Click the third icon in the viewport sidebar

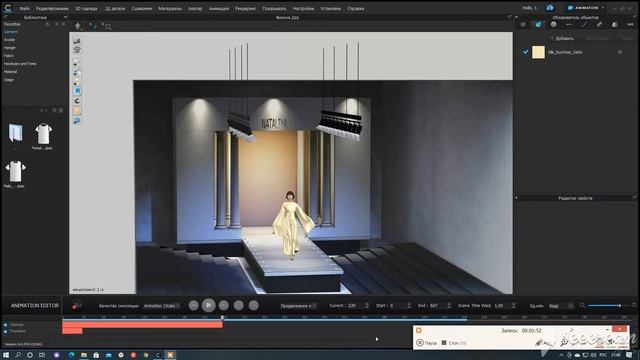[77, 63]
